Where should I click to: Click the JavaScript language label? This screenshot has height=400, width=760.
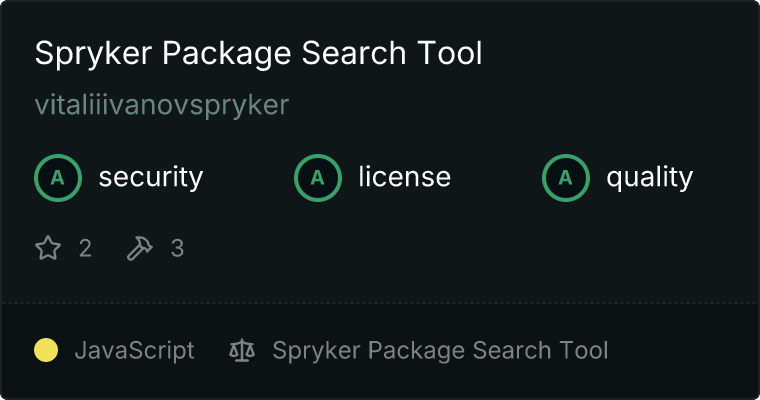134,350
